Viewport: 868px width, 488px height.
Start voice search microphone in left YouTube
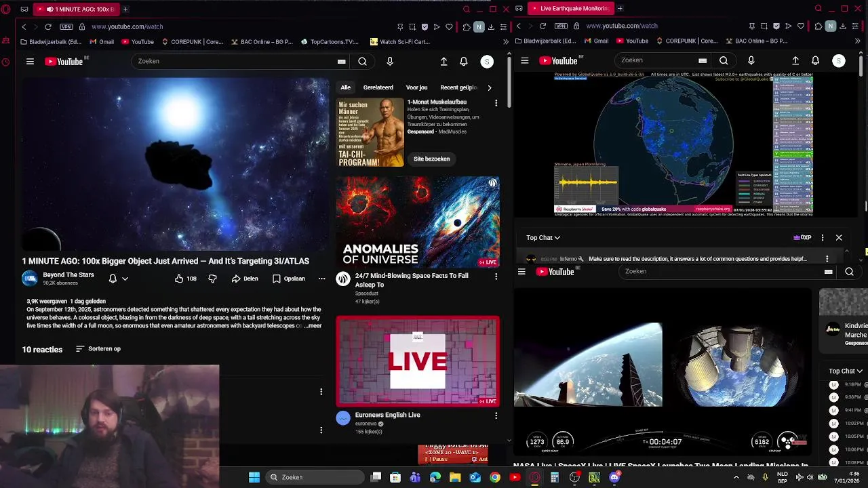390,62
